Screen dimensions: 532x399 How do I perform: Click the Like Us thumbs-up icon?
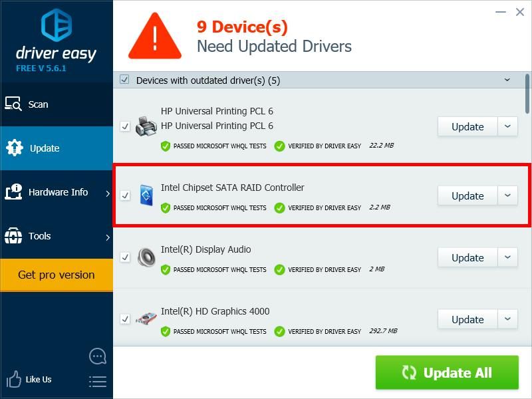tap(13, 379)
